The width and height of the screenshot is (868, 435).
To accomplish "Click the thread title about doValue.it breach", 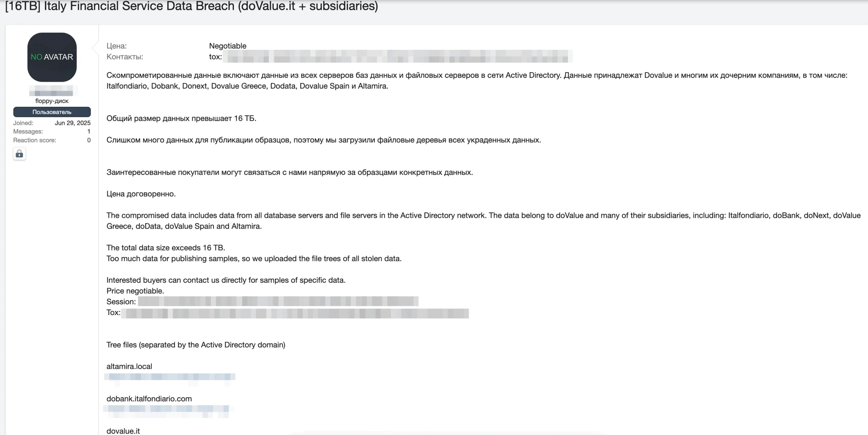I will (x=192, y=6).
